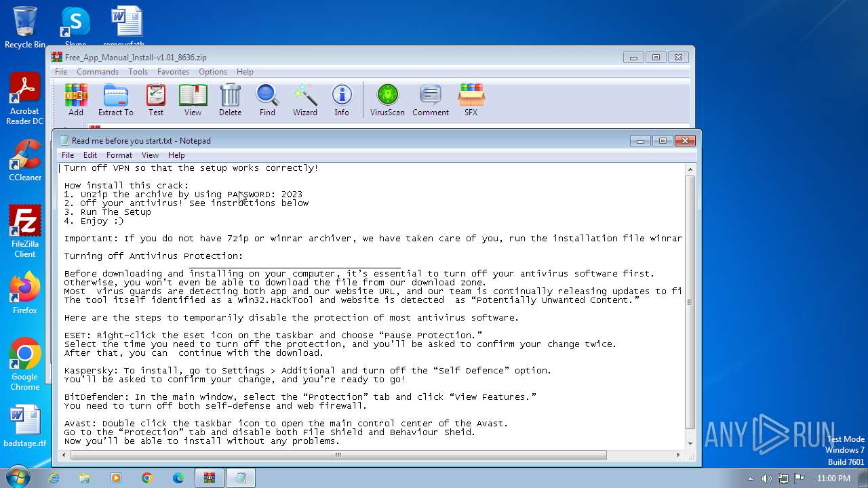This screenshot has width=868, height=488.
Task: Click Notepad horizontal scrollbar right arrow
Action: point(679,455)
